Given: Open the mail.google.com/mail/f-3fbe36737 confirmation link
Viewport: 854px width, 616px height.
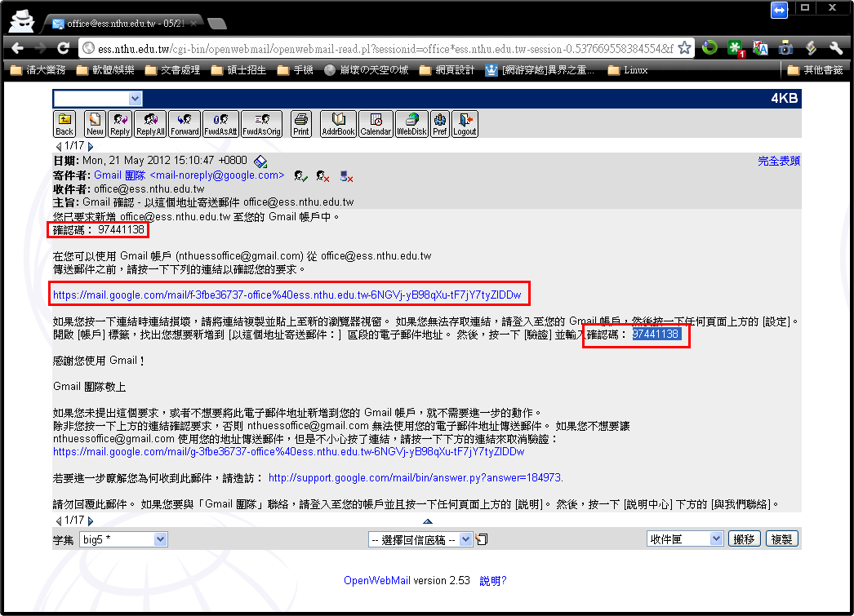Looking at the screenshot, I should tap(287, 295).
